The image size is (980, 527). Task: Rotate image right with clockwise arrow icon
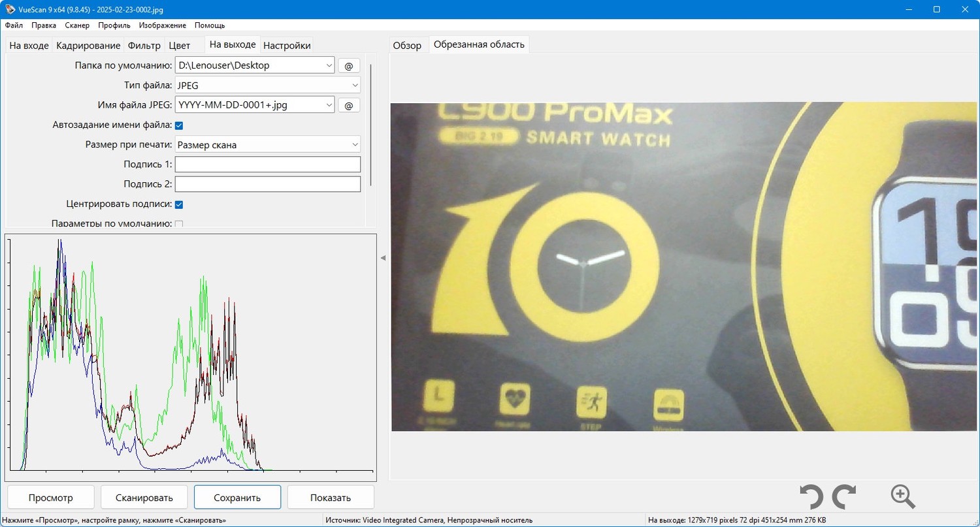click(844, 497)
